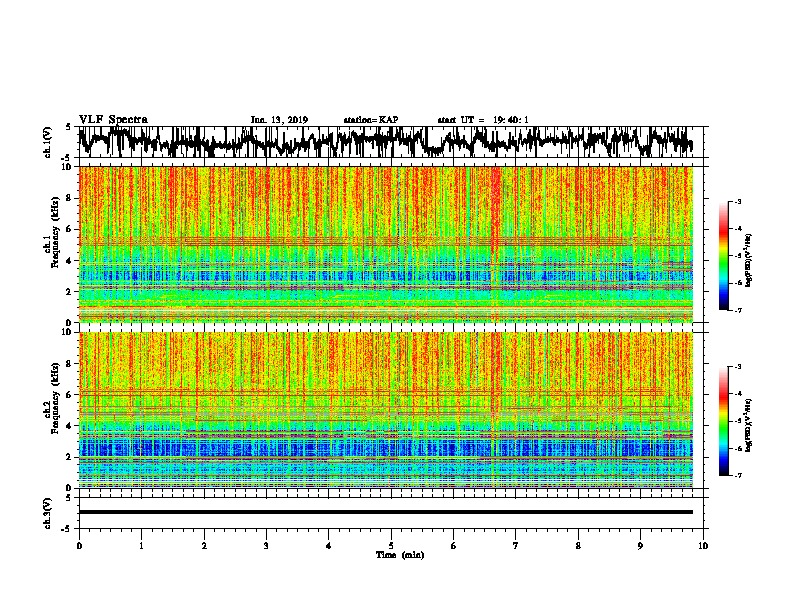Viewport: 792px width, 612px height.
Task: Click the 'Time (min)' axis label
Action: point(400,555)
